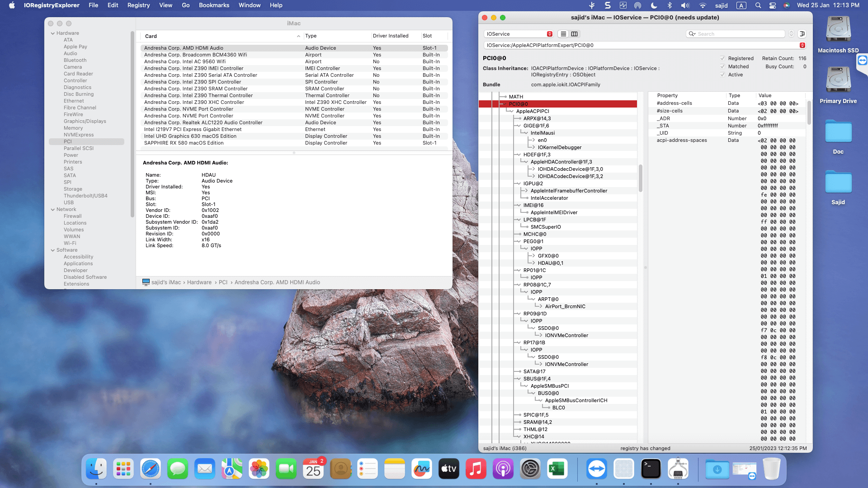Click the IORegistry tree scrollbar
Image resolution: width=868 pixels, height=488 pixels.
640,178
